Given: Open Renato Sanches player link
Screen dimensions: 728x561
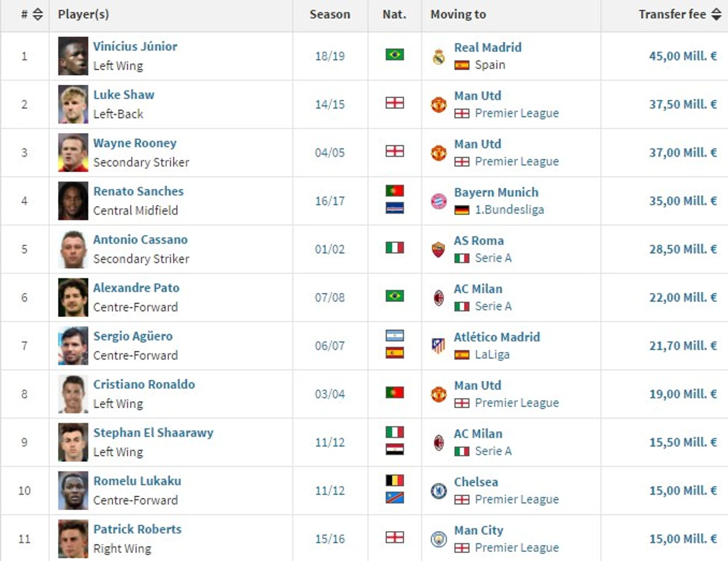Looking at the screenshot, I should pyautogui.click(x=138, y=191).
